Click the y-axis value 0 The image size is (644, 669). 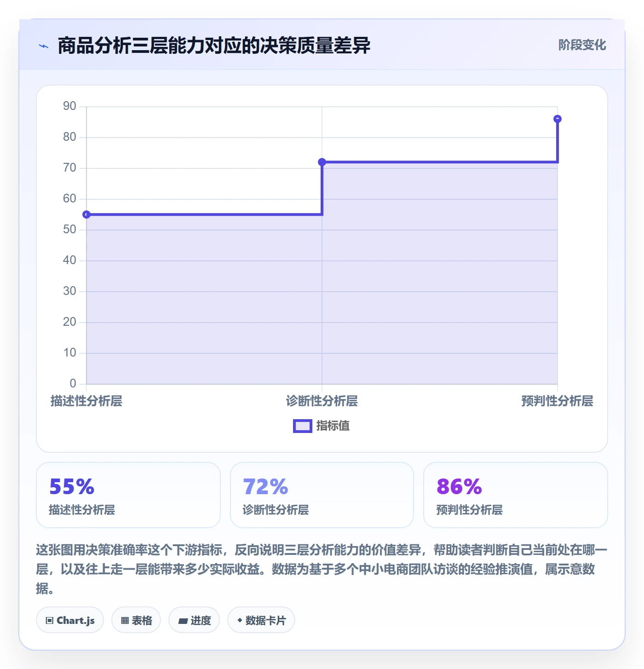click(73, 384)
